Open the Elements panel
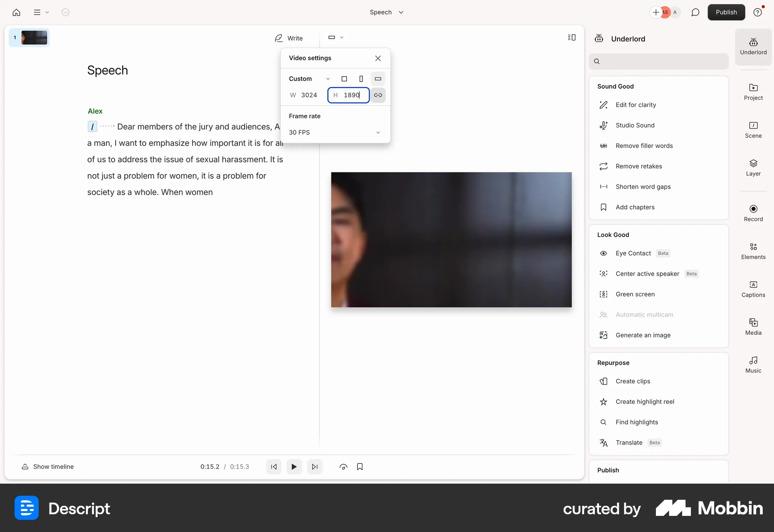774x532 pixels. (753, 251)
